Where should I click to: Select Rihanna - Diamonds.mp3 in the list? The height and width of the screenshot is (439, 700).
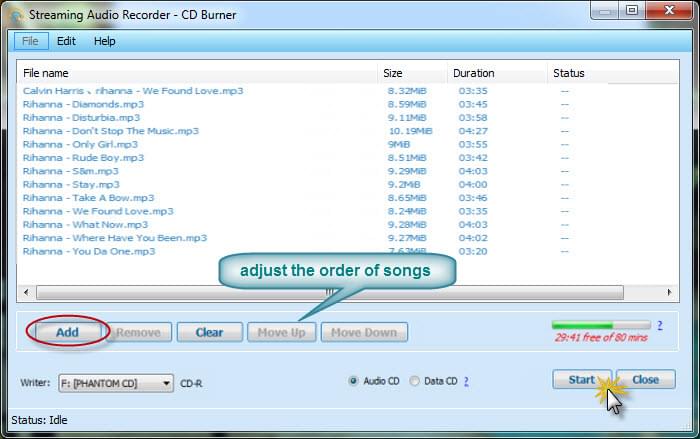[83, 104]
